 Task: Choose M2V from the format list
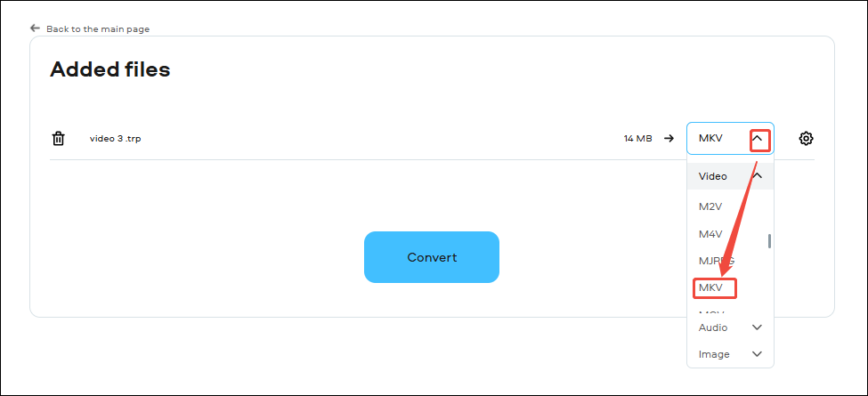pos(710,206)
